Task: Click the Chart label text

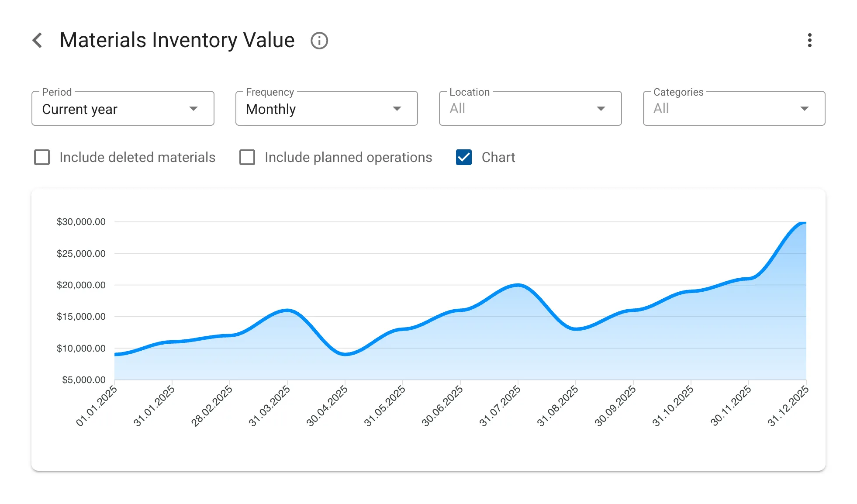Action: 498,157
